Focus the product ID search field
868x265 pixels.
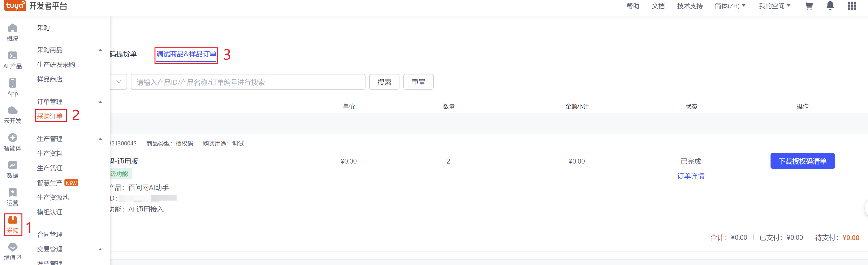tap(248, 82)
